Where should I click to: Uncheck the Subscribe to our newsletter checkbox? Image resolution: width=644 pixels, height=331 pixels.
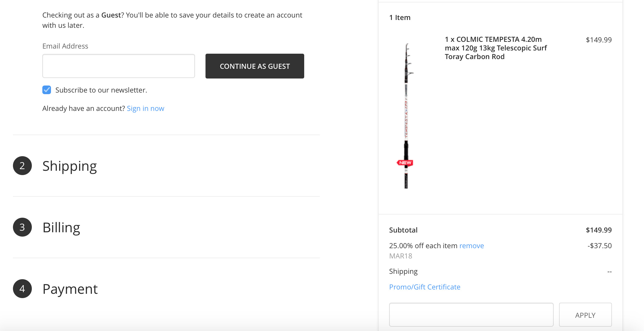tap(47, 90)
